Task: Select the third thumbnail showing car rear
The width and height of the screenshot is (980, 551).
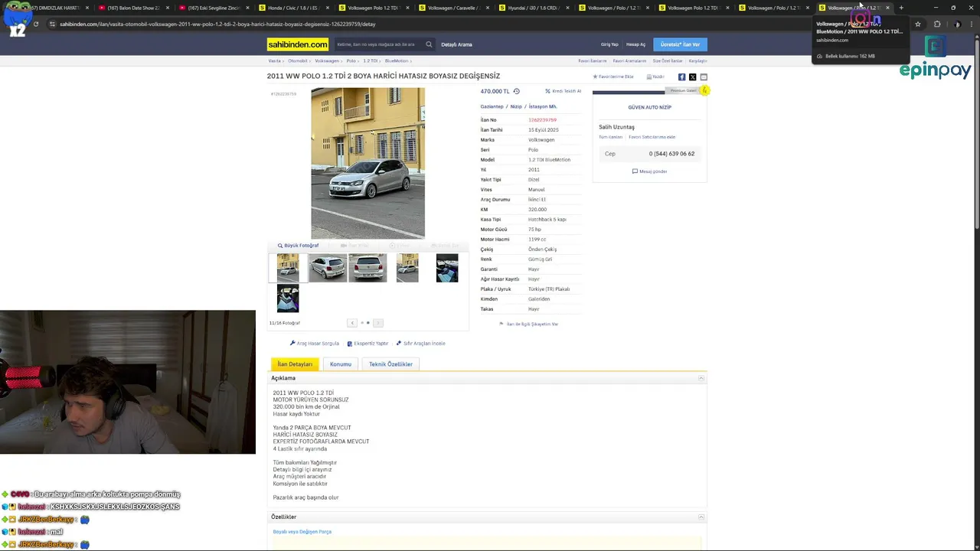Action: point(367,268)
